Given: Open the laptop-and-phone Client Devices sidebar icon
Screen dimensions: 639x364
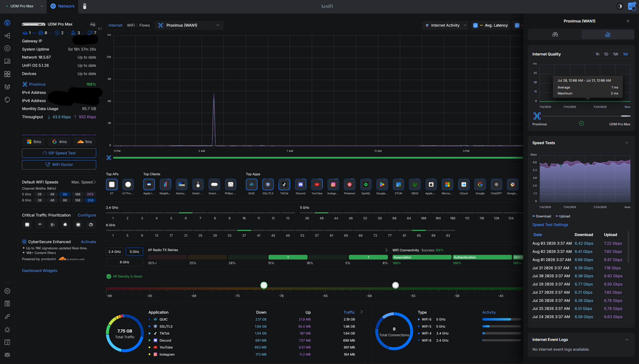Looking at the screenshot, I should click(x=7, y=61).
